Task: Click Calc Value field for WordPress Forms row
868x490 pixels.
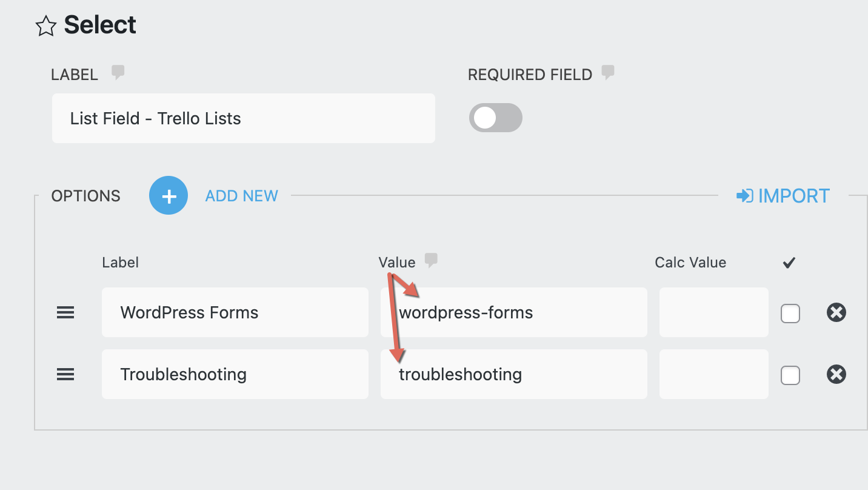Action: tap(713, 313)
